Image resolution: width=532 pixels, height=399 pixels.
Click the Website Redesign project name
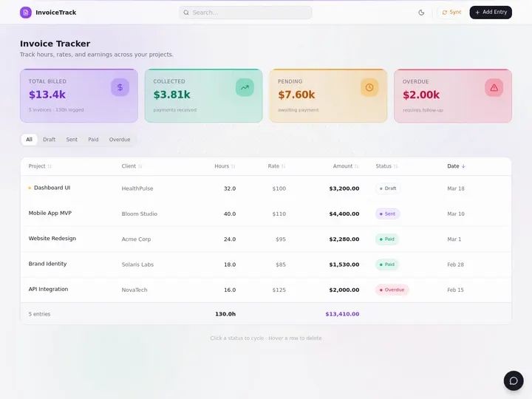tap(52, 239)
